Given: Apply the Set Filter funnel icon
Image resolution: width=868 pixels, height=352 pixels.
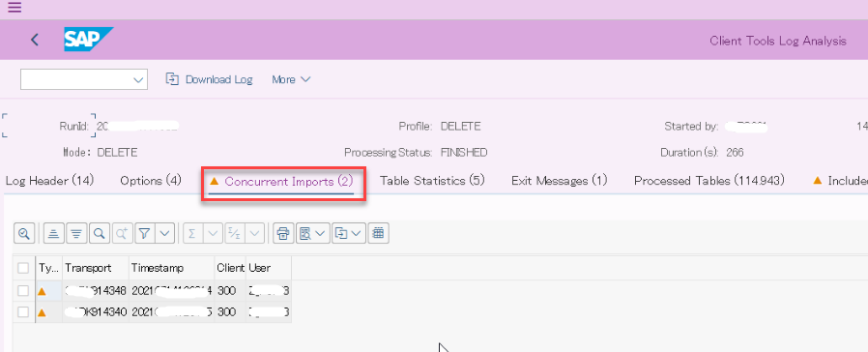Looking at the screenshot, I should (x=144, y=234).
